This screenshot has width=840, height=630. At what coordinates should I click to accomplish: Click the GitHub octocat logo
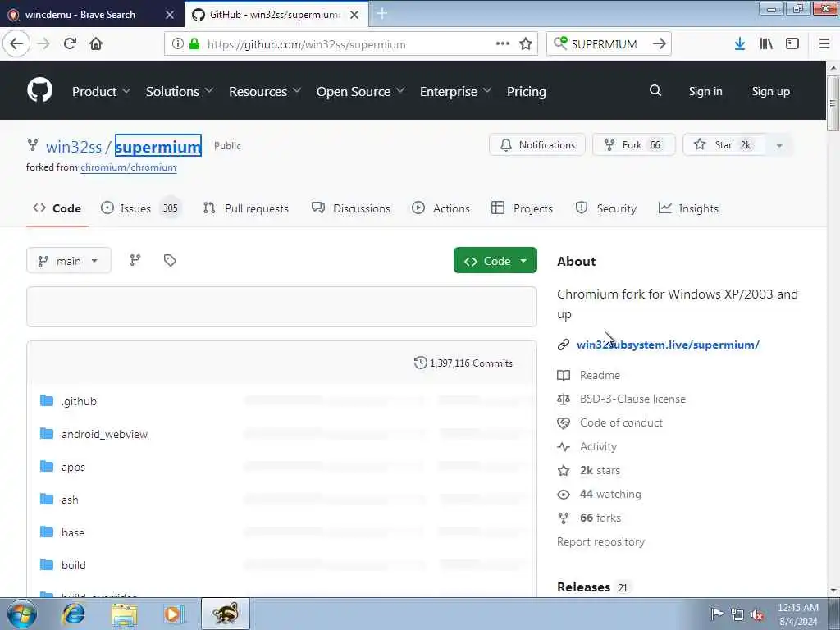tap(39, 90)
